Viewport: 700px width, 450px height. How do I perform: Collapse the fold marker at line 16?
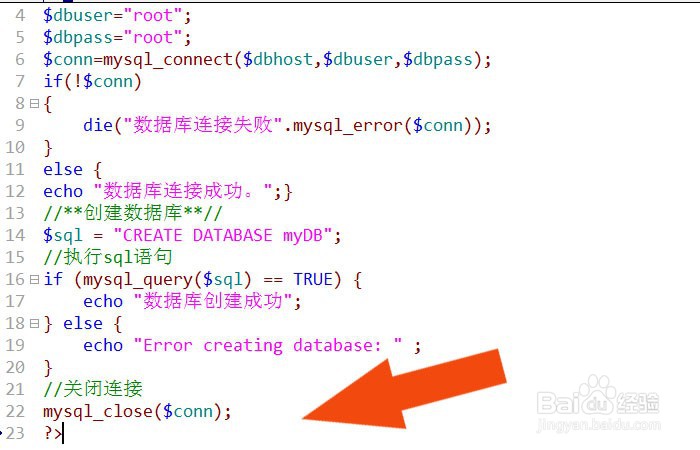point(34,279)
